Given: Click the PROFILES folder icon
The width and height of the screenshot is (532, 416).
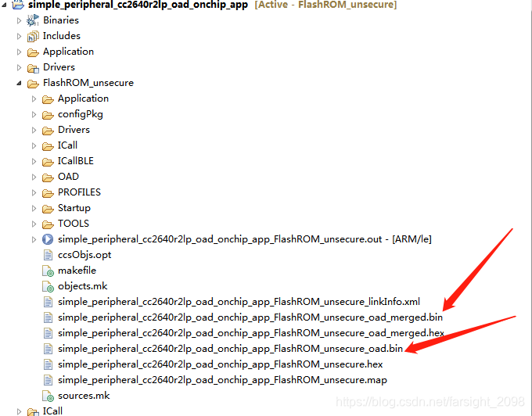Looking at the screenshot, I should pos(48,193).
